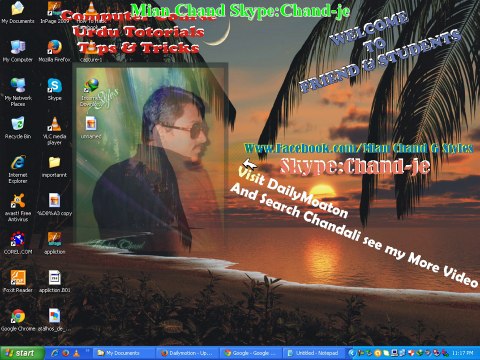
Task: Select the 'atalhos_de_...' file icon
Action: click(x=54, y=320)
